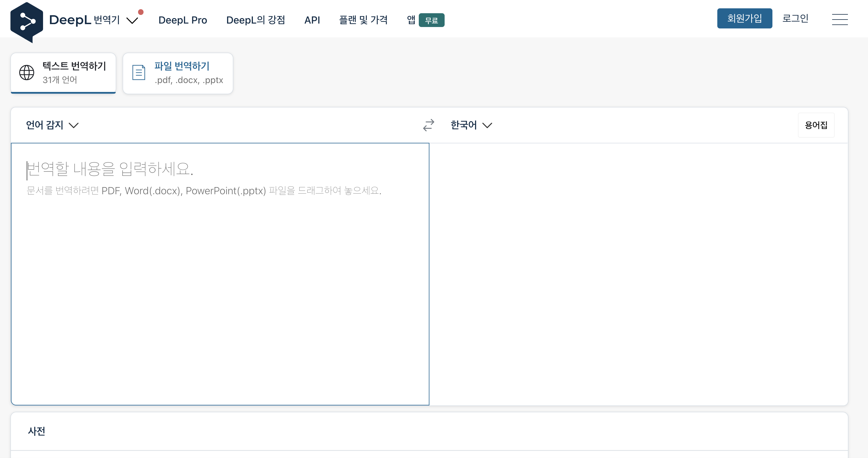Select the globe icon on 텍스트 번역하기
Screen dimensions: 868x458
pyautogui.click(x=26, y=72)
